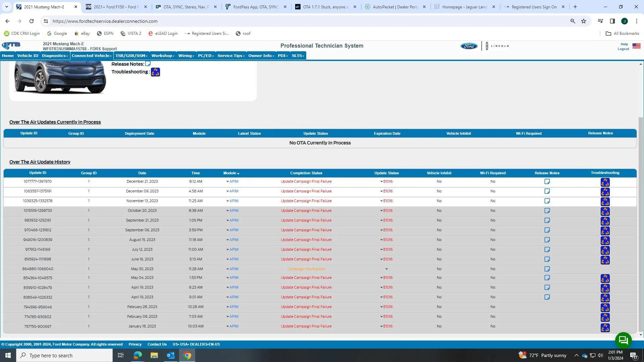Image resolution: width=644 pixels, height=362 pixels.
Task: Click the Ford oval logo
Action: (x=469, y=46)
